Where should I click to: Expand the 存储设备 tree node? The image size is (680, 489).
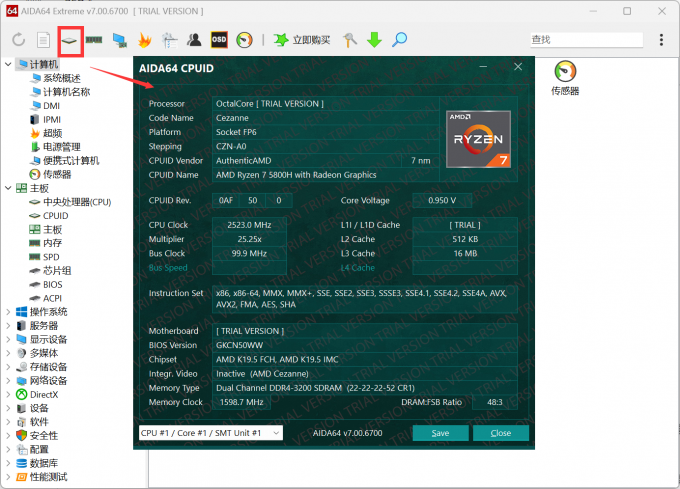pos(9,366)
